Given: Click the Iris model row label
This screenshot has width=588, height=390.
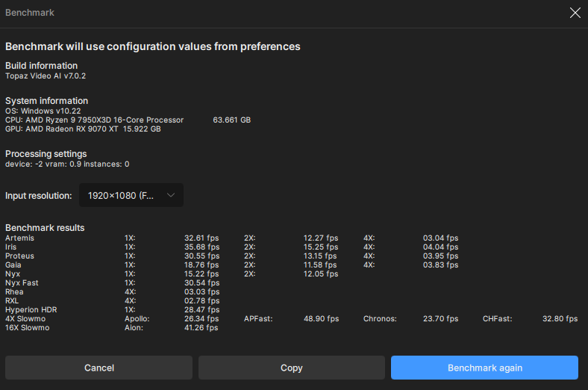Looking at the screenshot, I should (x=11, y=247).
